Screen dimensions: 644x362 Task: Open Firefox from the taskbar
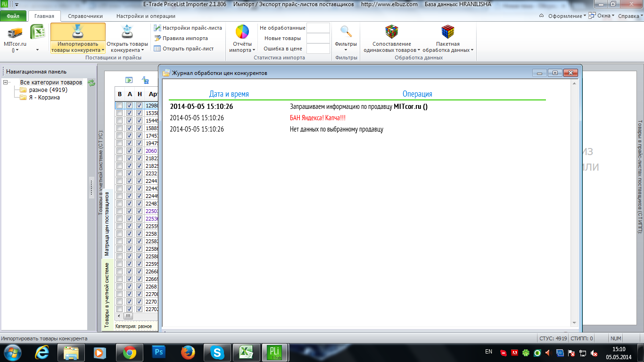188,352
